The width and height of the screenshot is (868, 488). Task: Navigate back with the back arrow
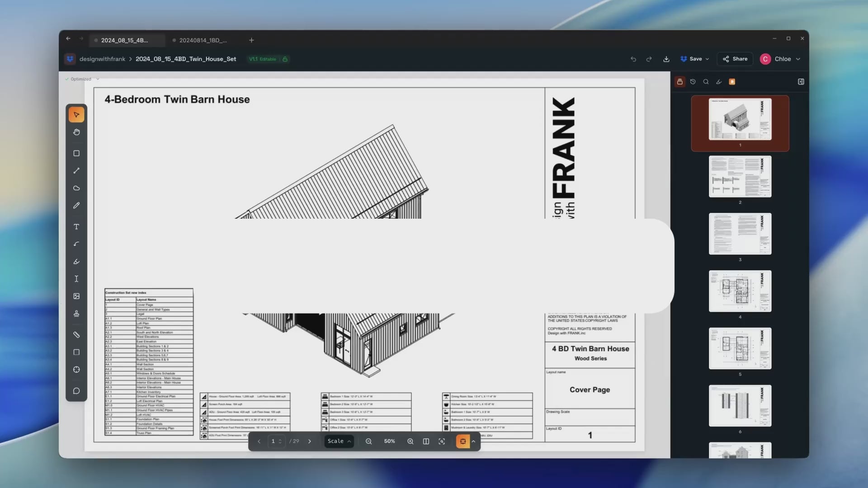tap(68, 39)
